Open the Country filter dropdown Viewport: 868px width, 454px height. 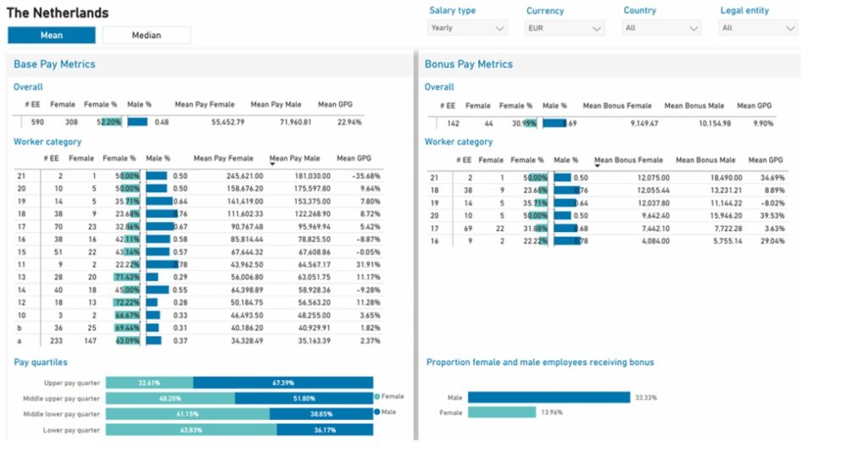tap(661, 28)
